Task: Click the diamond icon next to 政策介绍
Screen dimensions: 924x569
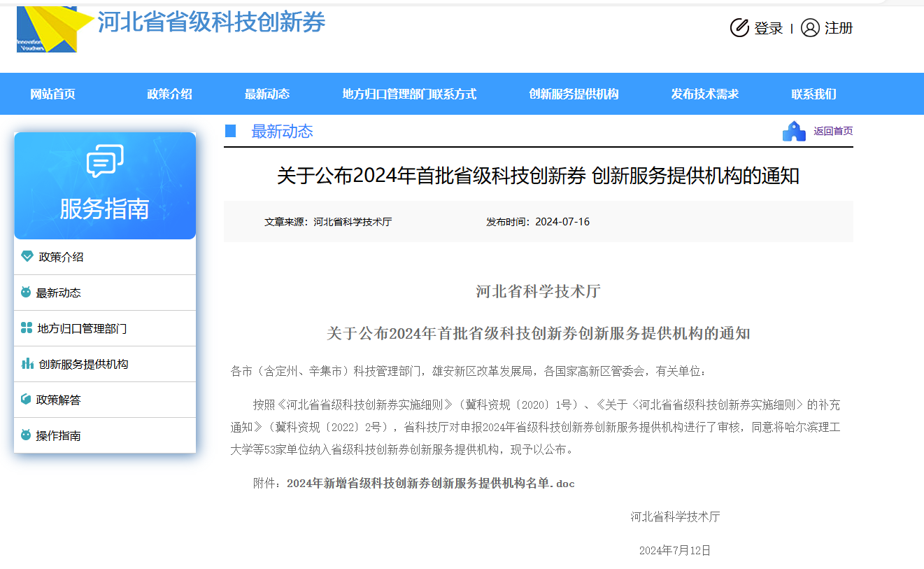Action: (x=27, y=257)
